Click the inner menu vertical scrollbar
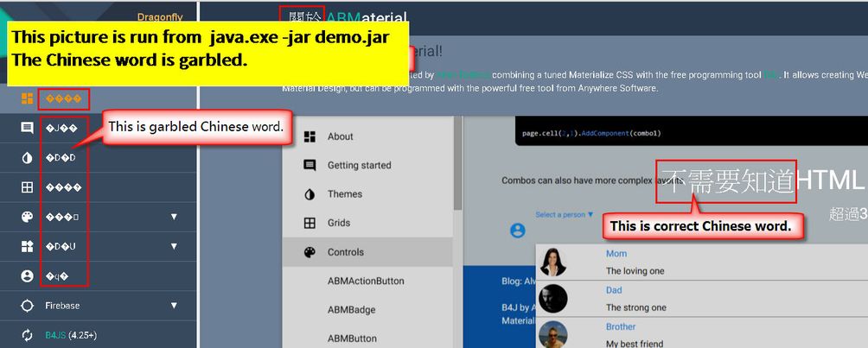Image resolution: width=868 pixels, height=348 pixels. pyautogui.click(x=457, y=163)
